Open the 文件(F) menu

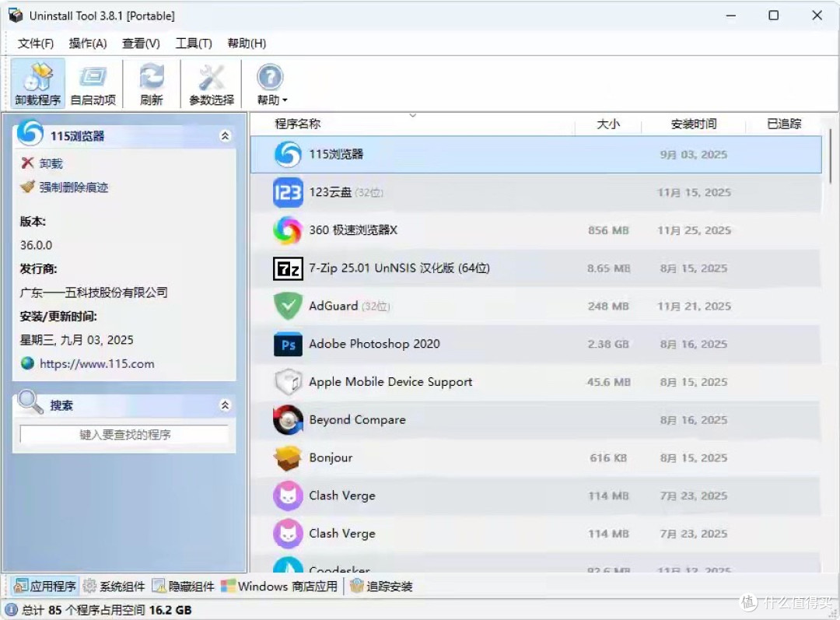pyautogui.click(x=36, y=44)
